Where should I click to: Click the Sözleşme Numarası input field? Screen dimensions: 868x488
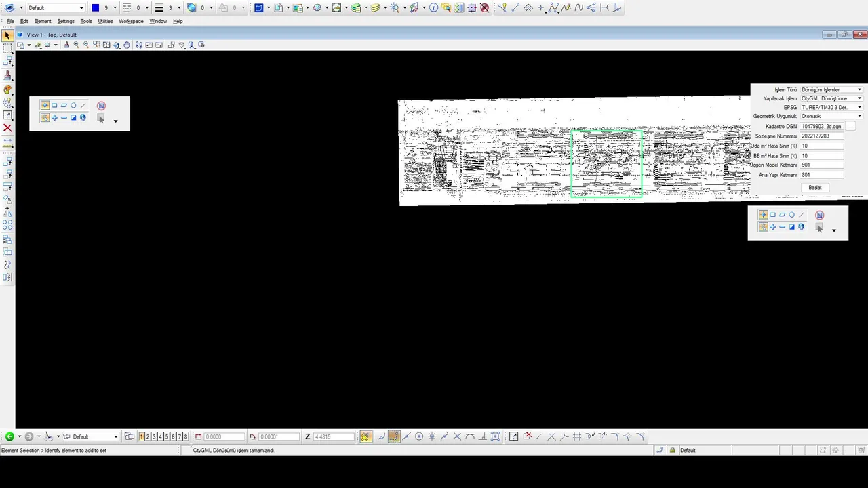tap(822, 136)
